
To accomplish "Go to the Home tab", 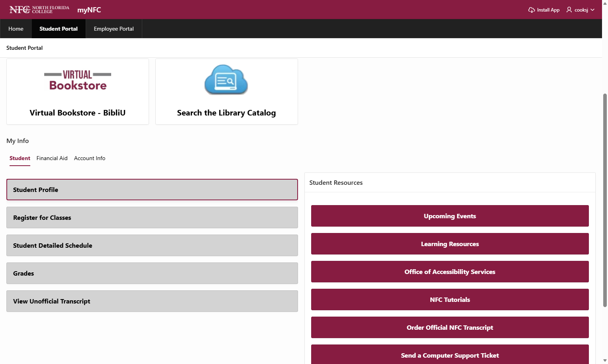I will coord(16,29).
